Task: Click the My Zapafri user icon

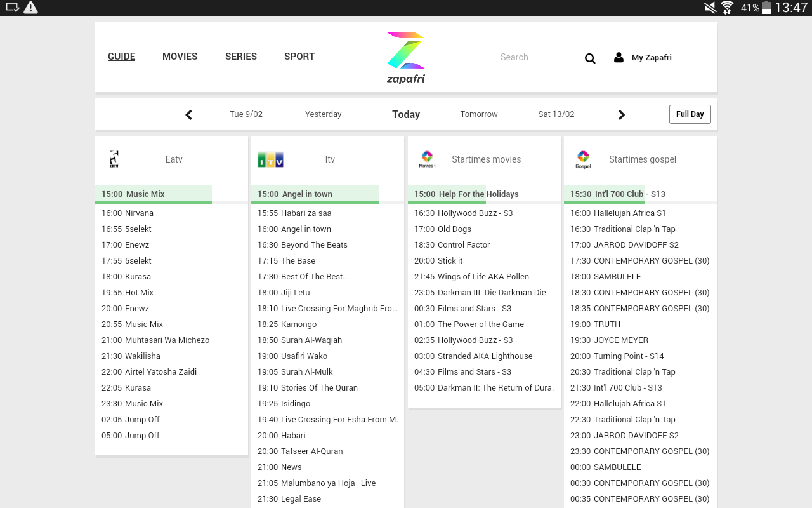Action: (x=619, y=57)
